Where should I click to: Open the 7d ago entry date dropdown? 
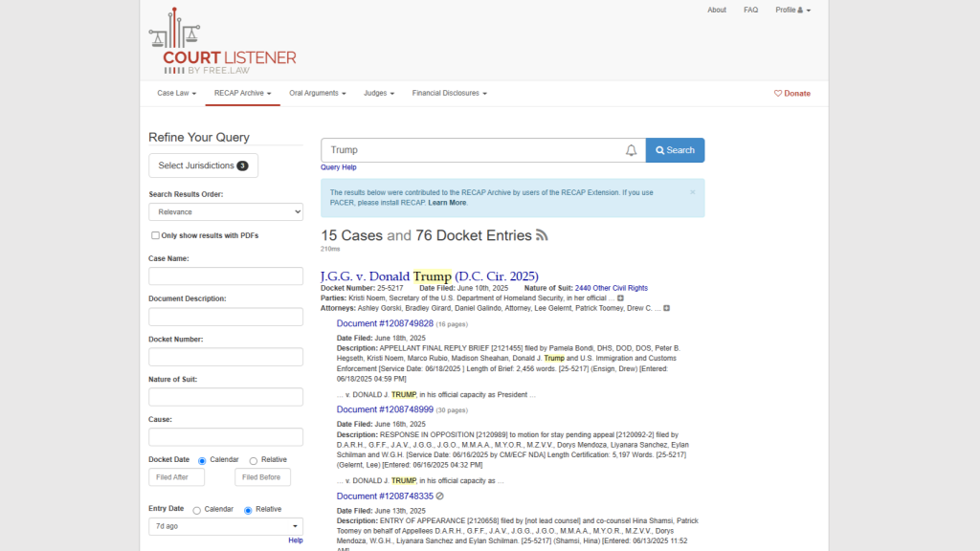coord(226,526)
